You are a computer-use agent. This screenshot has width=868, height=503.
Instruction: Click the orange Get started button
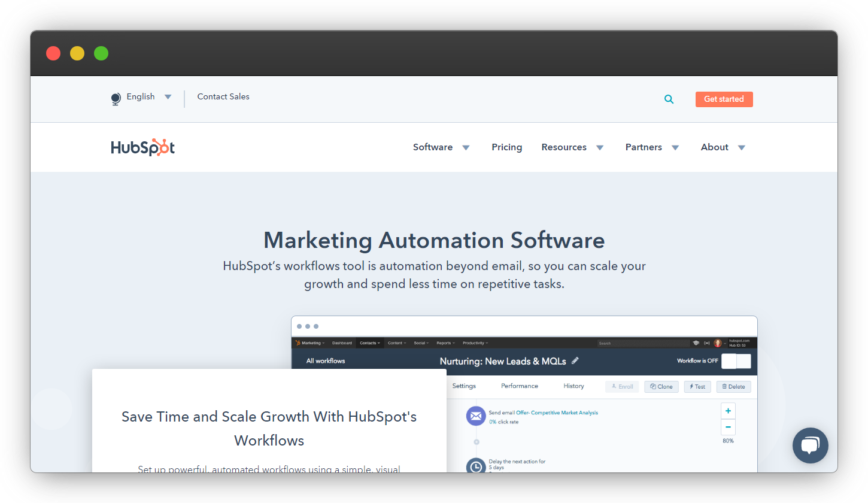(x=724, y=99)
